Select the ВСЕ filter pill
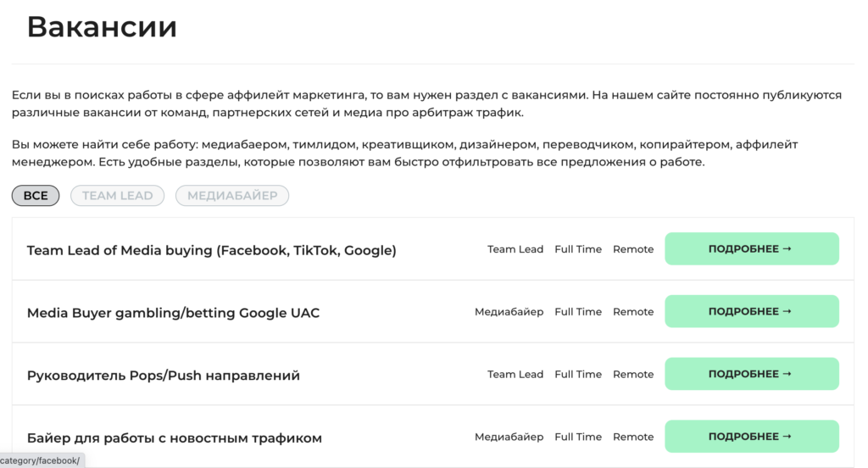This screenshot has height=468, width=868. point(36,196)
